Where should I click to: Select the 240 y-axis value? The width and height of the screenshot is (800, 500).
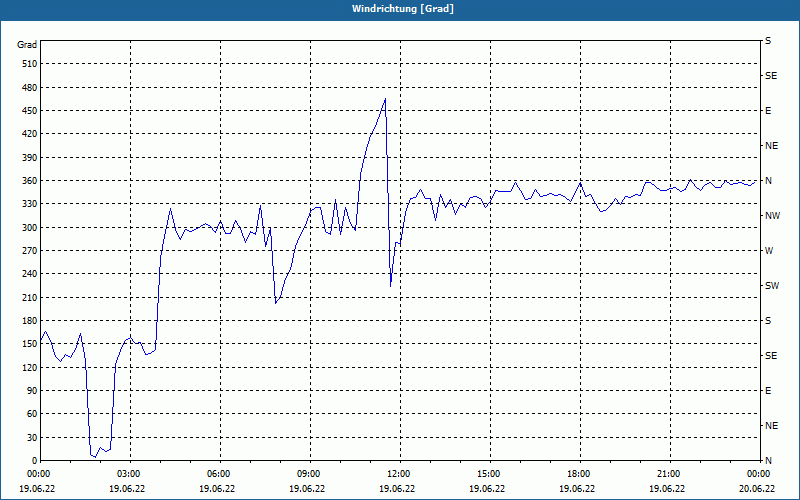(x=30, y=274)
